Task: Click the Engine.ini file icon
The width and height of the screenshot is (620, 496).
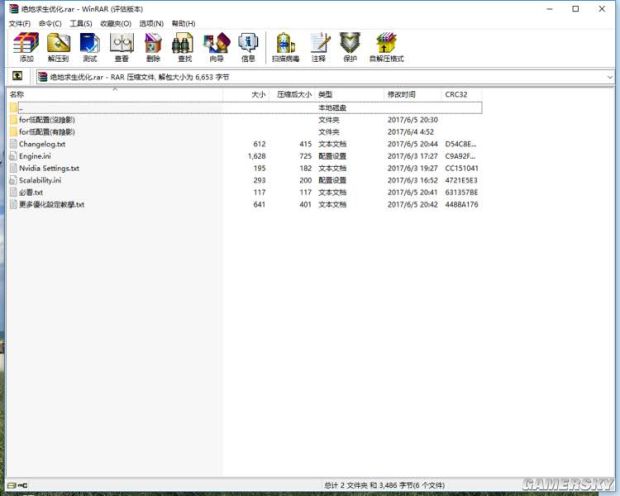Action: (14, 156)
